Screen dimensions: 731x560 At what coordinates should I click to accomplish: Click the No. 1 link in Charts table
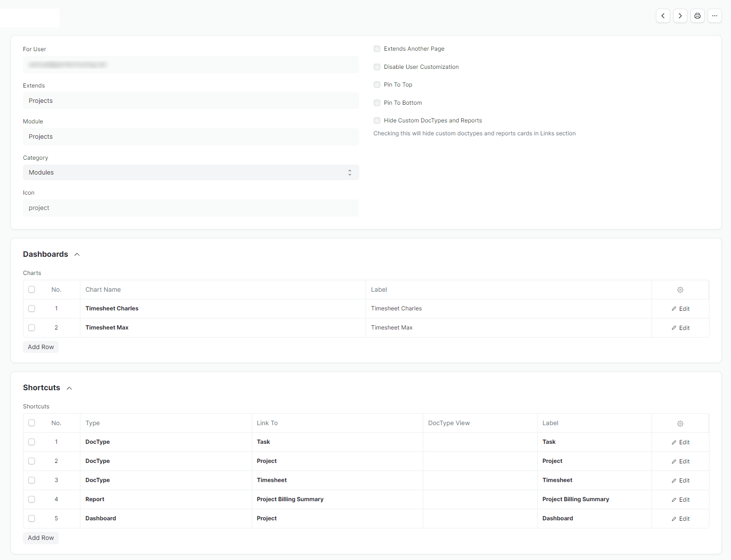(56, 308)
